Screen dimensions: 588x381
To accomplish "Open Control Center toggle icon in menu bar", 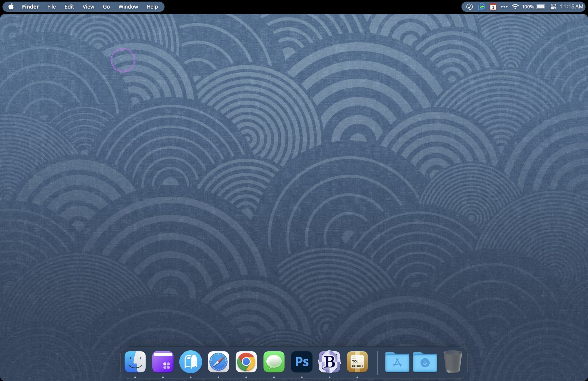I will tap(553, 6).
